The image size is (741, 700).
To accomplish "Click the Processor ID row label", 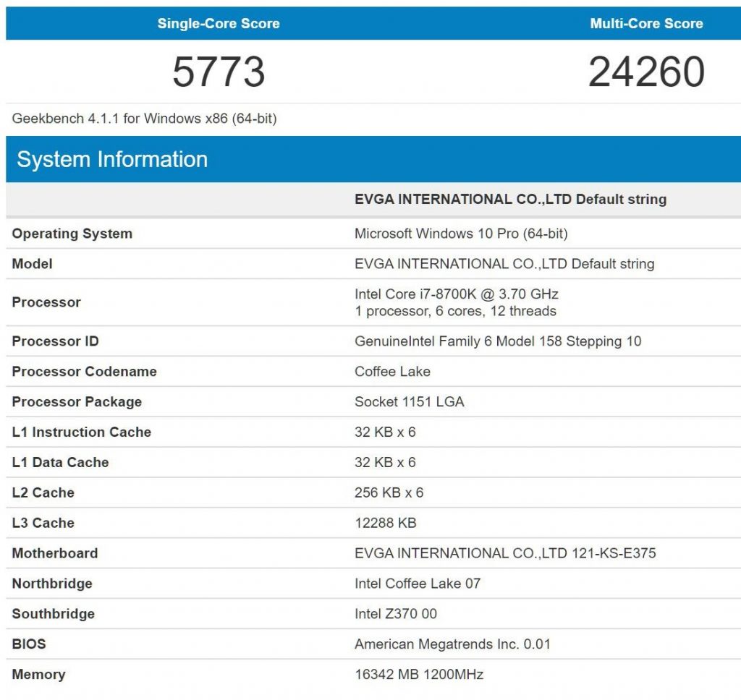I will [x=55, y=341].
